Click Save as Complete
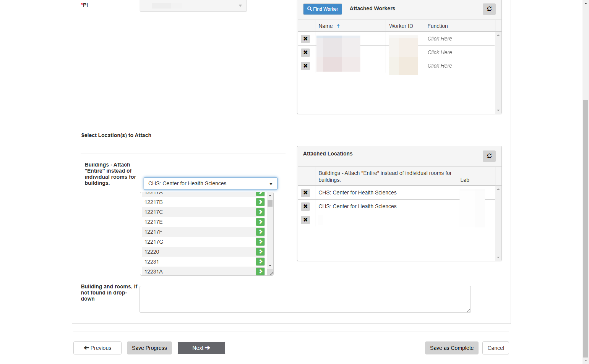589x364 pixels. coord(452,348)
